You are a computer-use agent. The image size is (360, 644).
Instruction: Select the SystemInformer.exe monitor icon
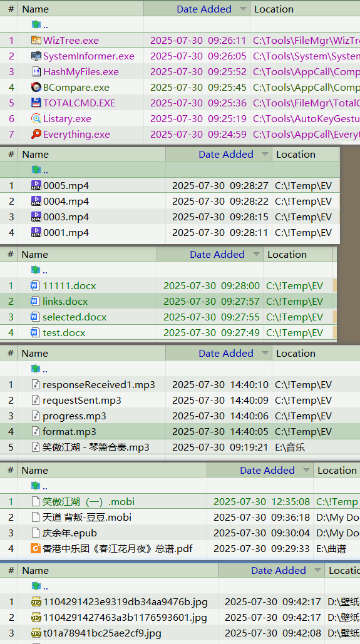tap(36, 56)
